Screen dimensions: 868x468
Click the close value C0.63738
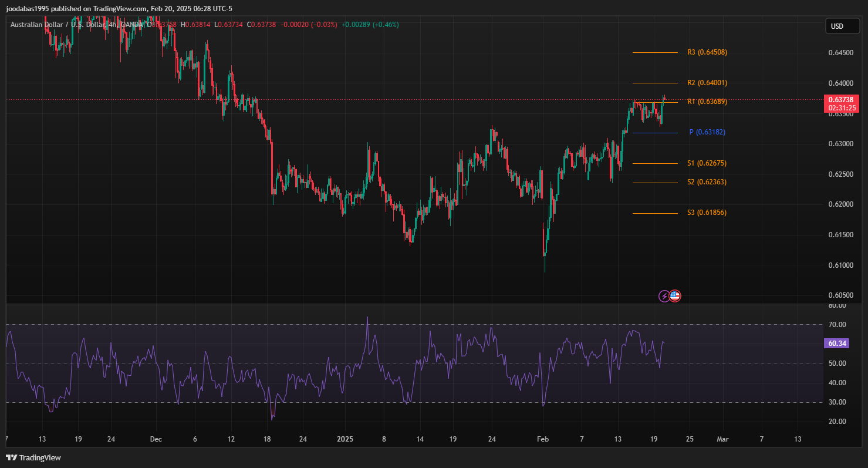[x=262, y=25]
